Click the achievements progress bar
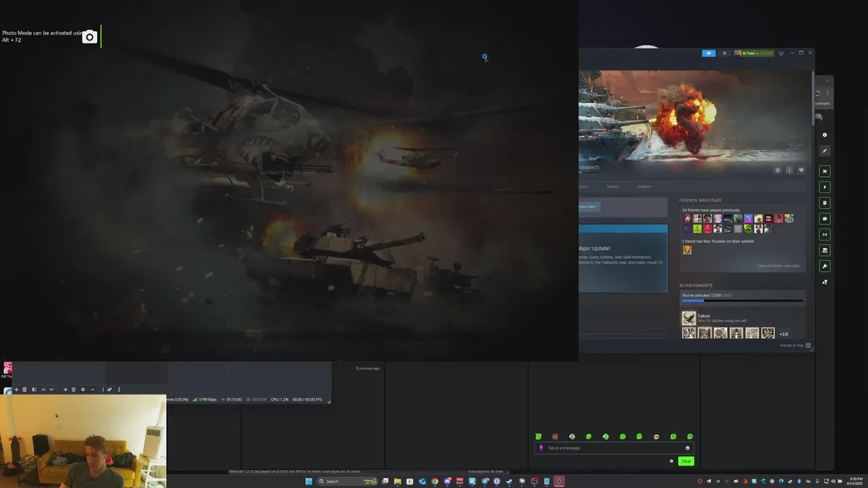 click(x=742, y=300)
